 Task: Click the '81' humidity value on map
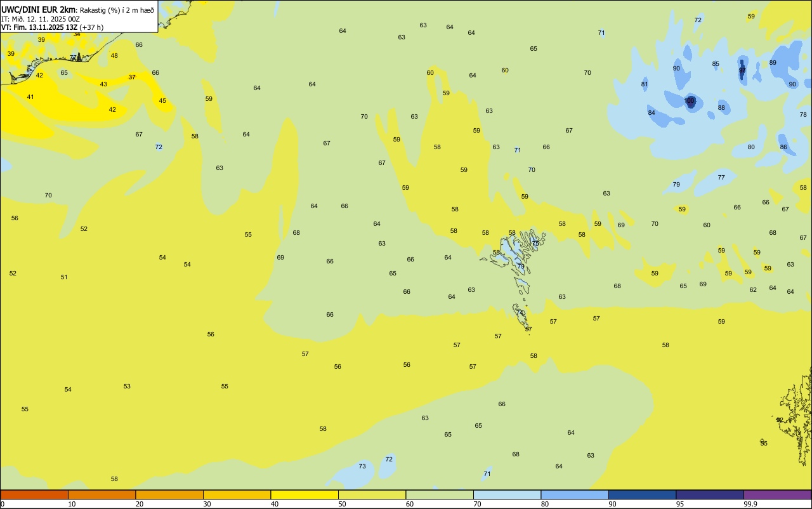click(645, 84)
